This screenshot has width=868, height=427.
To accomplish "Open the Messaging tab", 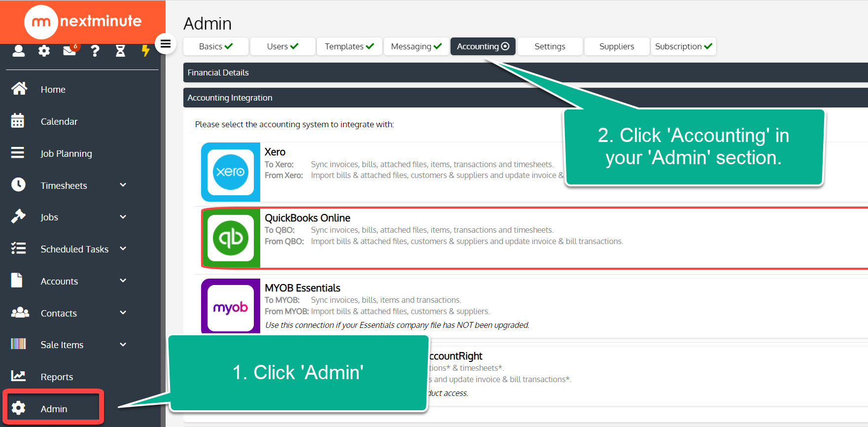I will [417, 46].
